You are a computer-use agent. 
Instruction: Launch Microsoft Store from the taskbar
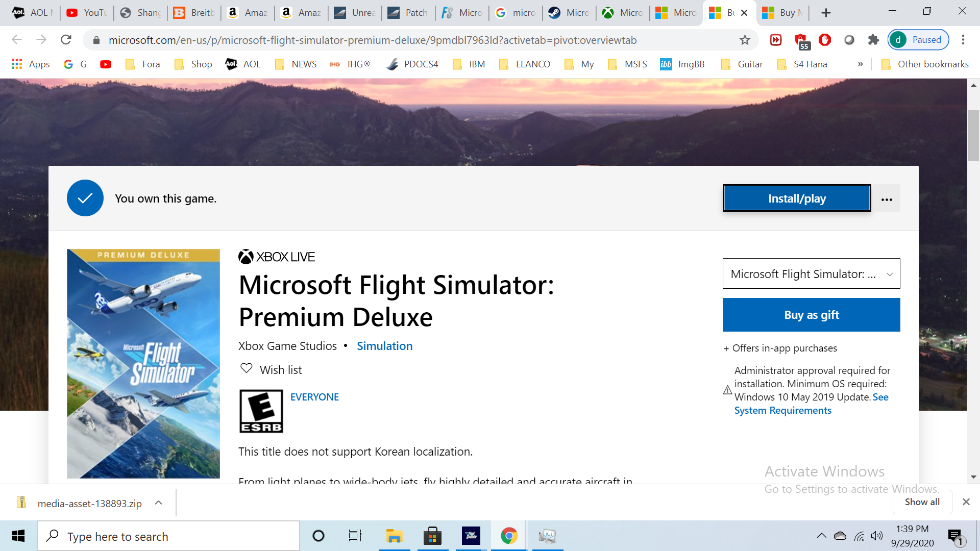click(432, 536)
